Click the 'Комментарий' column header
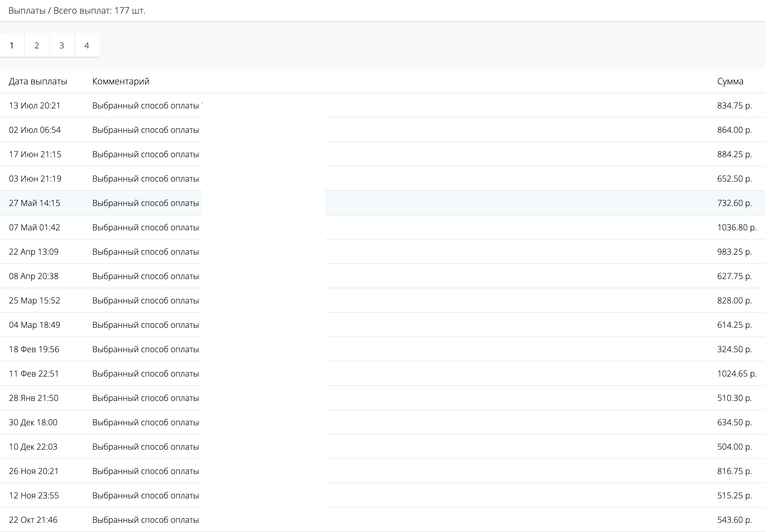765x532 pixels. [x=121, y=81]
